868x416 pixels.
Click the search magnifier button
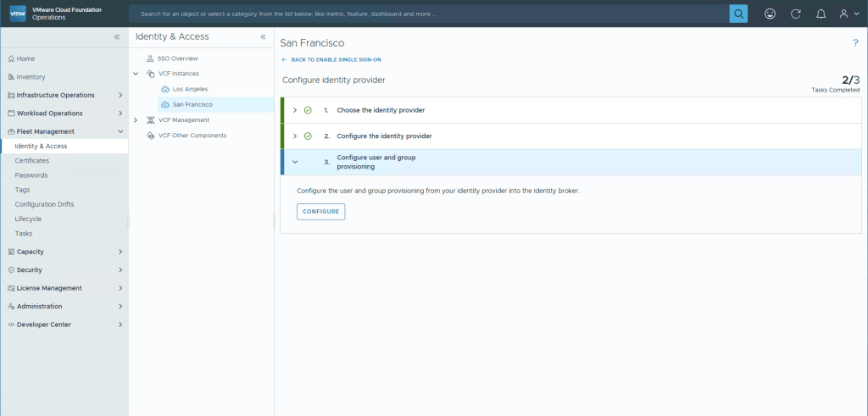point(738,14)
